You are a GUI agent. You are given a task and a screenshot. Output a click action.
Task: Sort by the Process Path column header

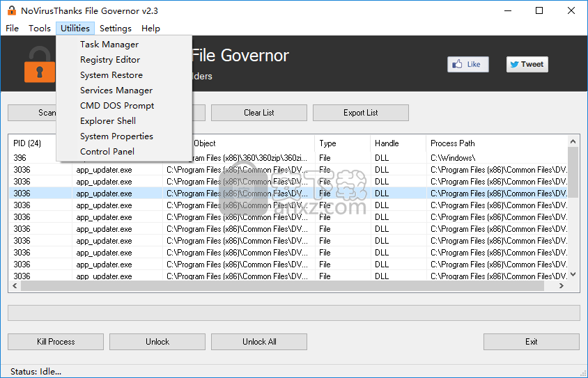point(497,143)
